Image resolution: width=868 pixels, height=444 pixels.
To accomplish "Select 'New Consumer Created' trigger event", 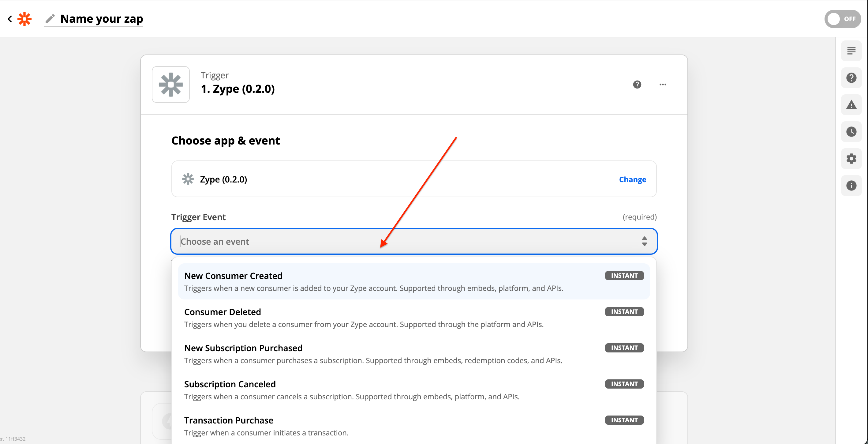I will (414, 281).
